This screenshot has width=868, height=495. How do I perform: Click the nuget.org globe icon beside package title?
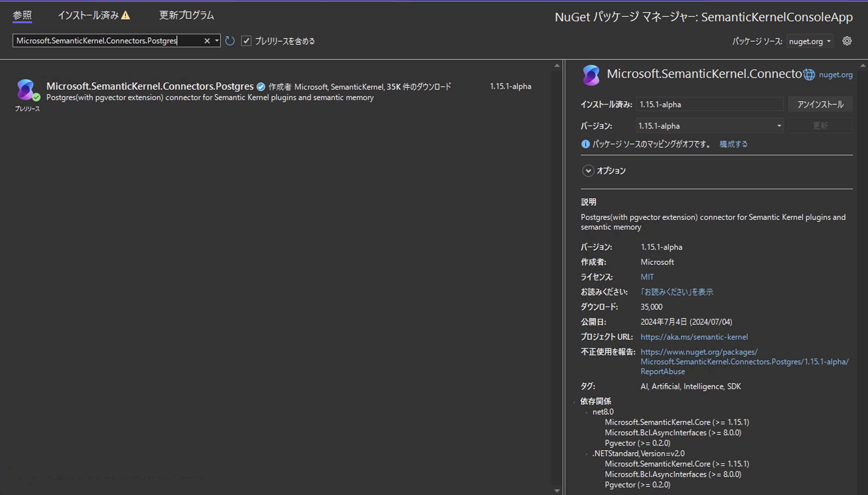(x=808, y=75)
